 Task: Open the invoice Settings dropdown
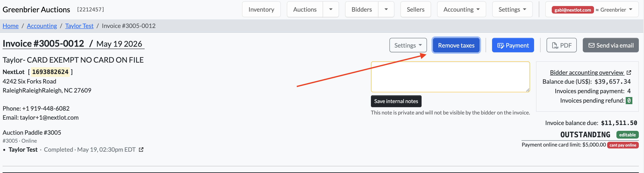coord(408,45)
